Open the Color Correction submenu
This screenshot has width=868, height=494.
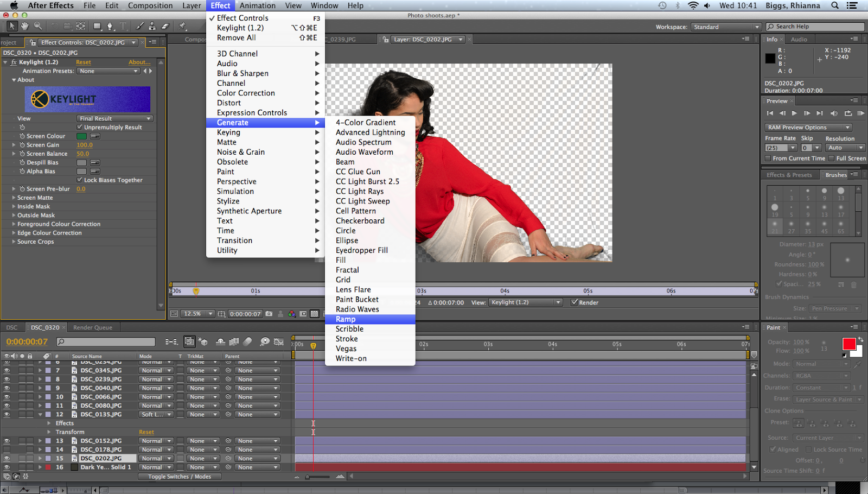(265, 93)
